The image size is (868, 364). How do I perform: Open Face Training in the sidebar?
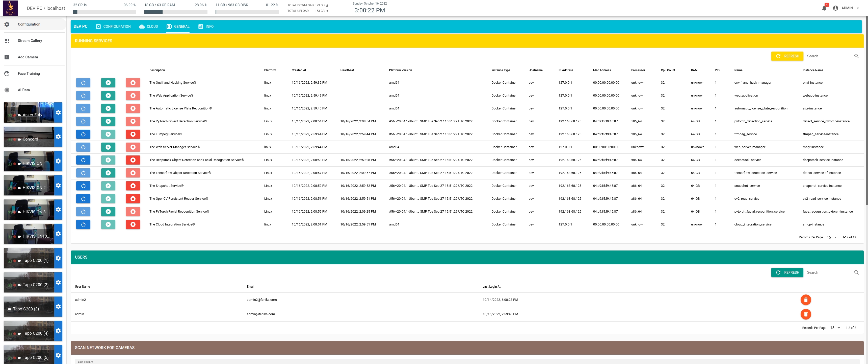pos(29,74)
